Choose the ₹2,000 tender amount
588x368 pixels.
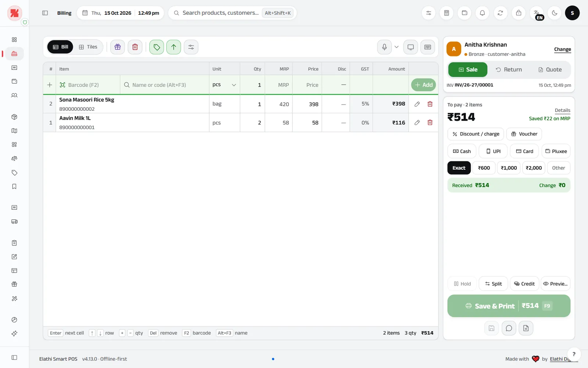(534, 168)
